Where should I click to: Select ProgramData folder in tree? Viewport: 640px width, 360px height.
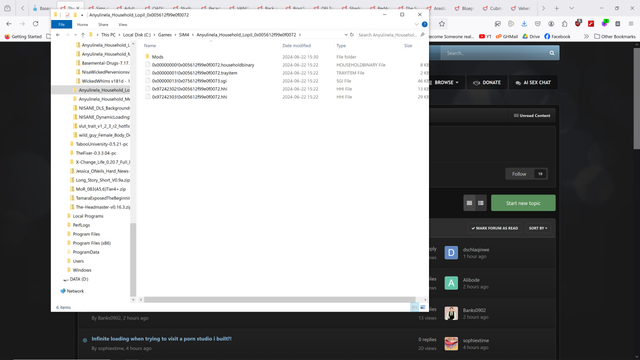(x=86, y=252)
